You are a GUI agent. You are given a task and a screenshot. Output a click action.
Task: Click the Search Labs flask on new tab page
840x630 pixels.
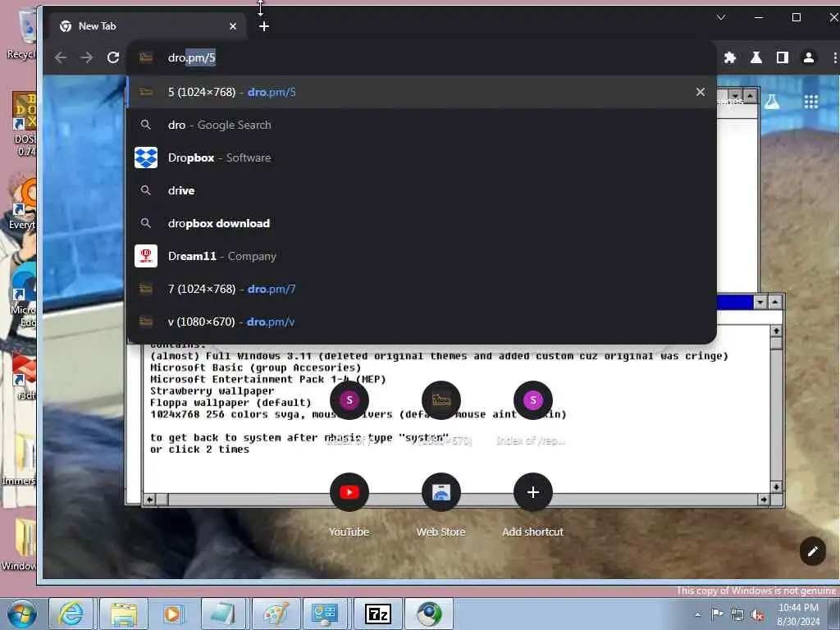pos(772,102)
